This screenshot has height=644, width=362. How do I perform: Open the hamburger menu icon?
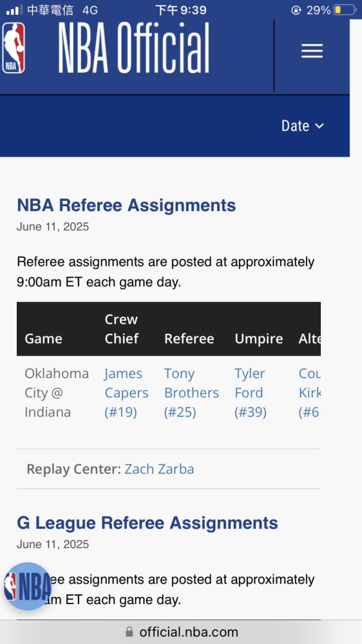pos(312,51)
